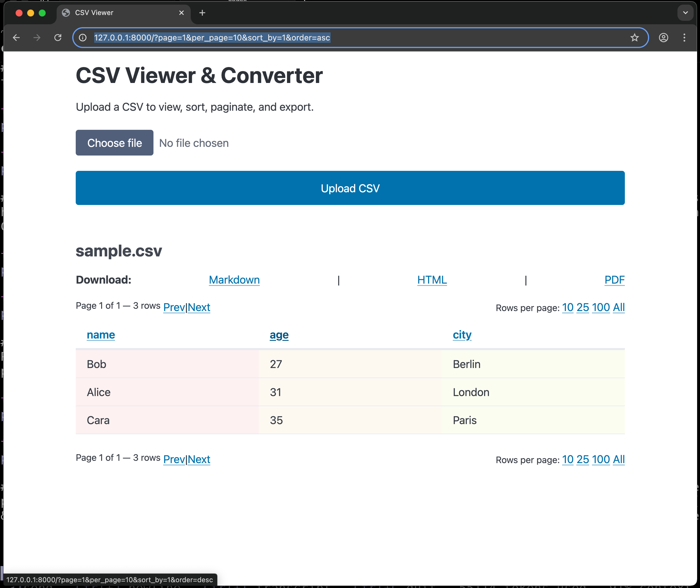Set top rows per page to 25
700x588 pixels.
click(582, 307)
